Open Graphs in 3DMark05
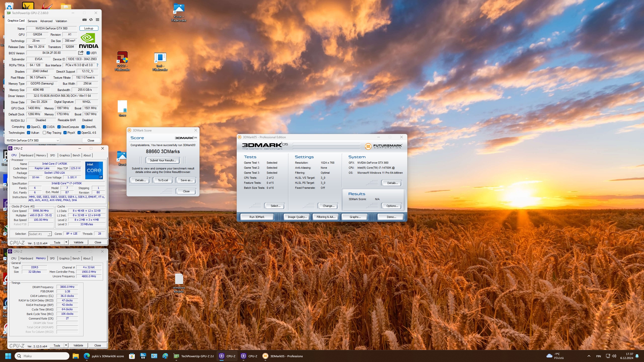The image size is (644, 362). coord(355,217)
